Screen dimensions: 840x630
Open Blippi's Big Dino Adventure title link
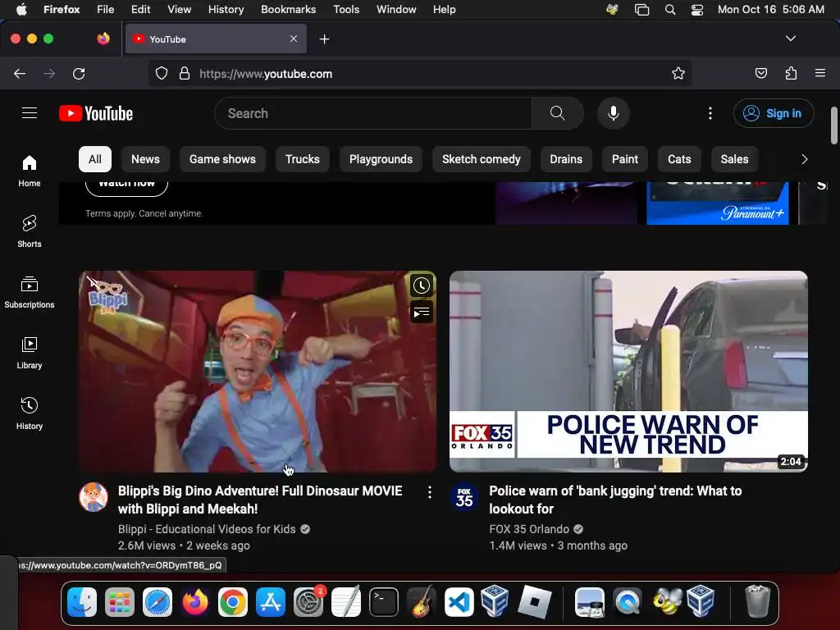click(260, 500)
